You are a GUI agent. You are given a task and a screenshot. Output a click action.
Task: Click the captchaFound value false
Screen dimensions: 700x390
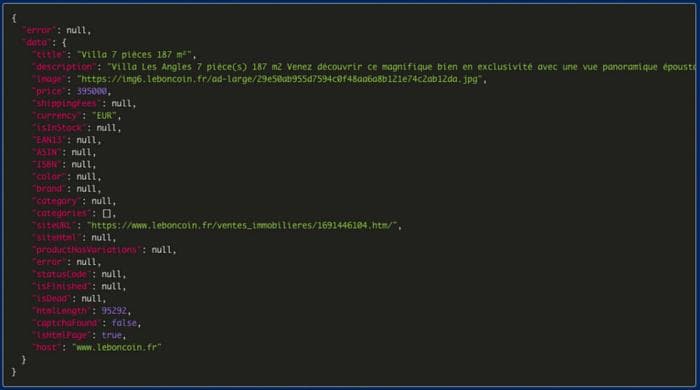pos(124,323)
